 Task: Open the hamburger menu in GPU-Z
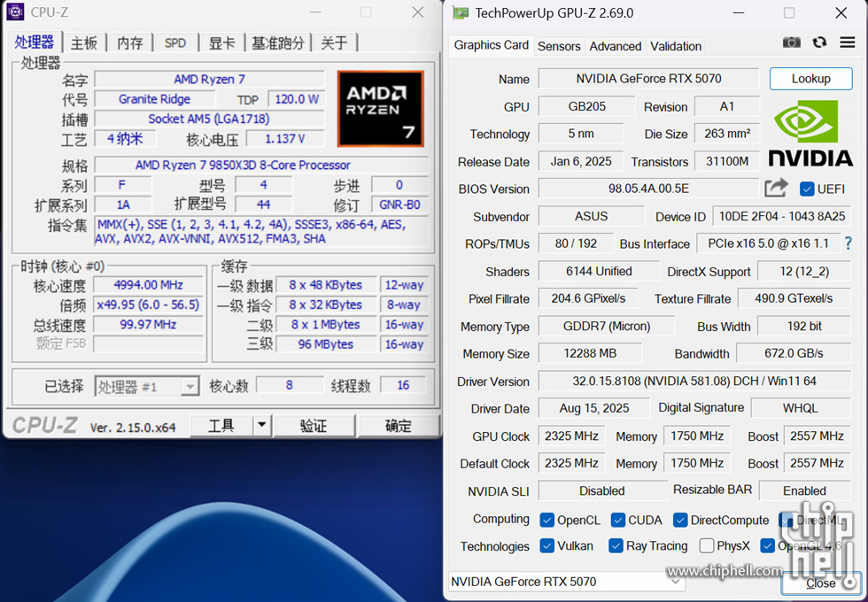click(x=848, y=42)
